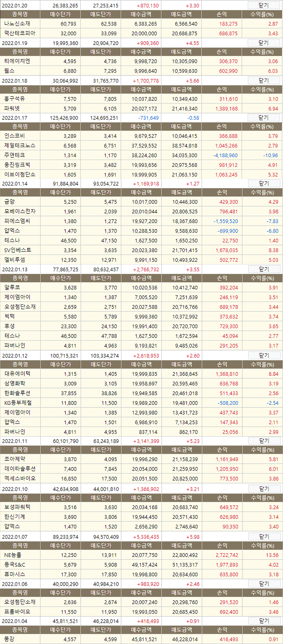Select the date 2022.01.12
The height and width of the screenshot is (644, 283).
point(15,356)
